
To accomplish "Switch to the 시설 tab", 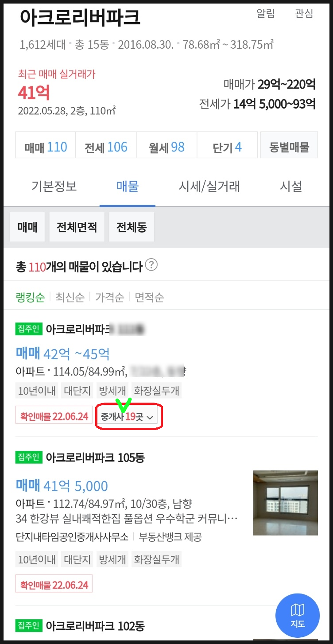I will [x=291, y=186].
